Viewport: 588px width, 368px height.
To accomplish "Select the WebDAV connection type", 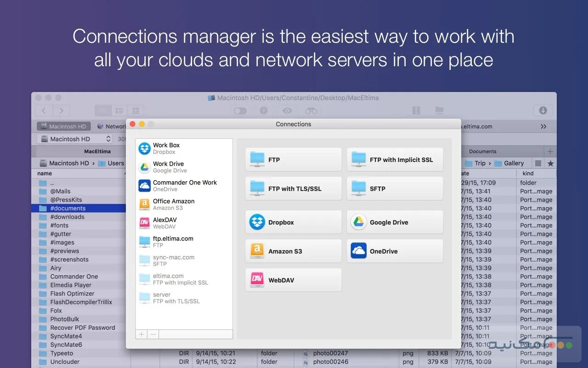I will 293,280.
